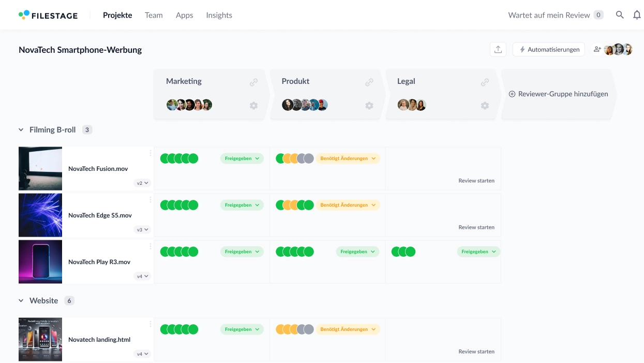Open settings gear of the Produkt group
This screenshot has width=644, height=363.
pyautogui.click(x=369, y=105)
